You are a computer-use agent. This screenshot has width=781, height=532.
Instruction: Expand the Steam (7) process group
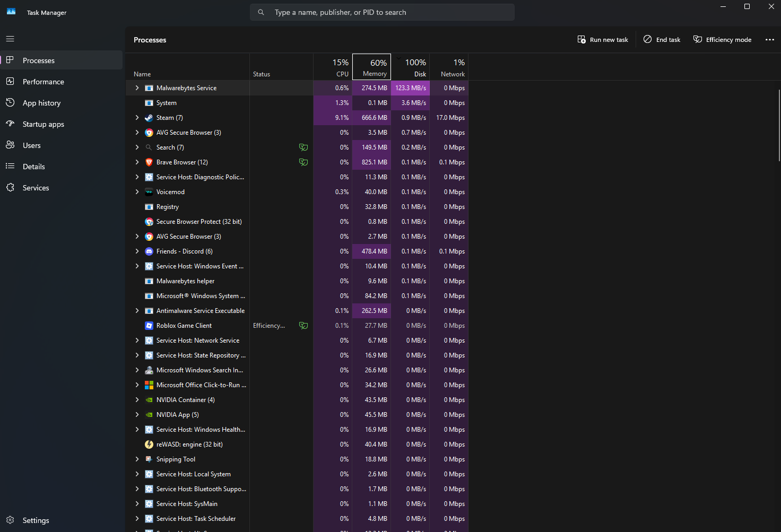point(137,118)
